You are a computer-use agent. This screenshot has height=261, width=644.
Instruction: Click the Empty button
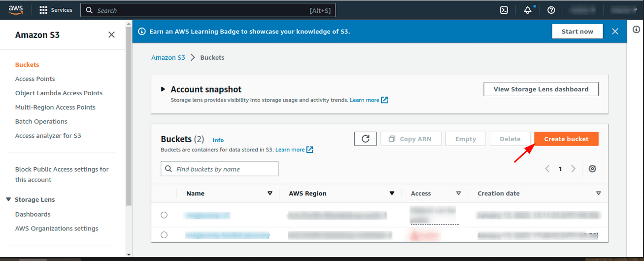pyautogui.click(x=466, y=139)
